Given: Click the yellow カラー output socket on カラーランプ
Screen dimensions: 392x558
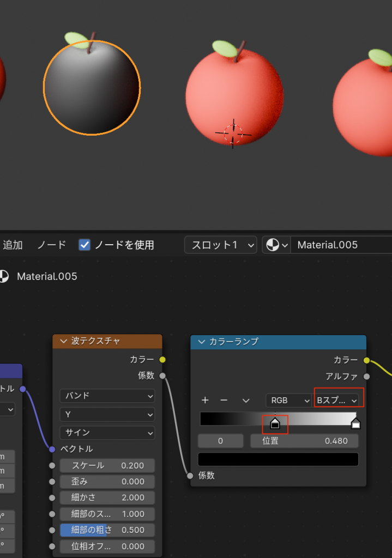Looking at the screenshot, I should pos(367,360).
